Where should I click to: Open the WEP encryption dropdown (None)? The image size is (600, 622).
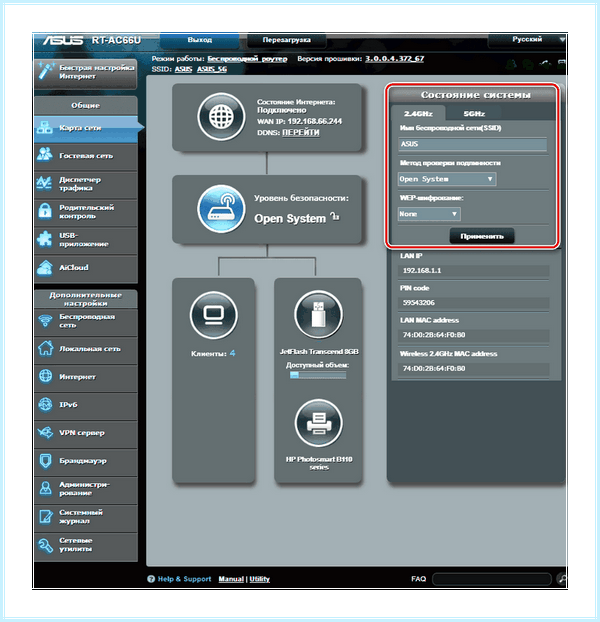pyautogui.click(x=429, y=214)
